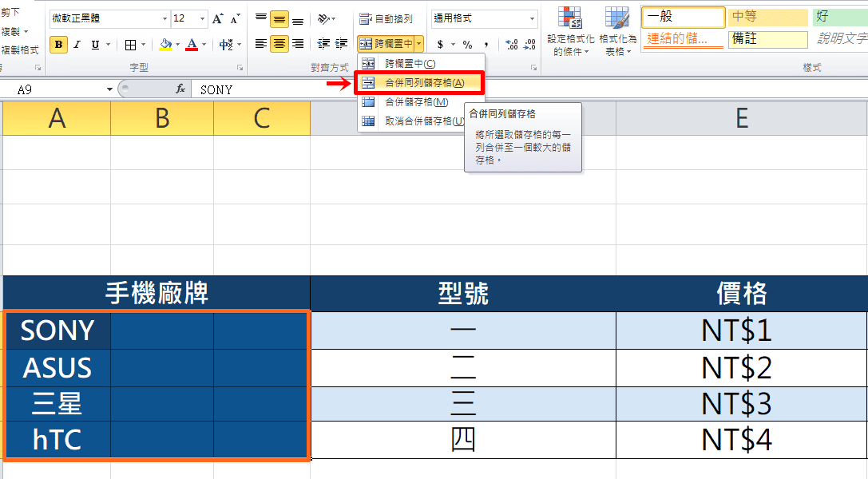Open the Underline style dropdown arrow
Screen dimensions: 868x479
(x=108, y=44)
